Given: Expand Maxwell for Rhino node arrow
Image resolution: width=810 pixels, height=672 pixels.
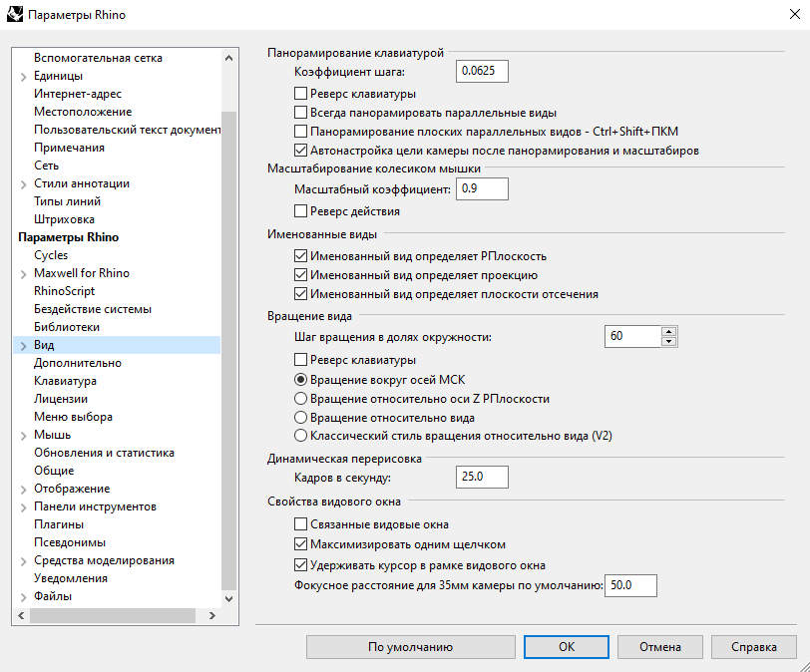Looking at the screenshot, I should [x=23, y=274].
